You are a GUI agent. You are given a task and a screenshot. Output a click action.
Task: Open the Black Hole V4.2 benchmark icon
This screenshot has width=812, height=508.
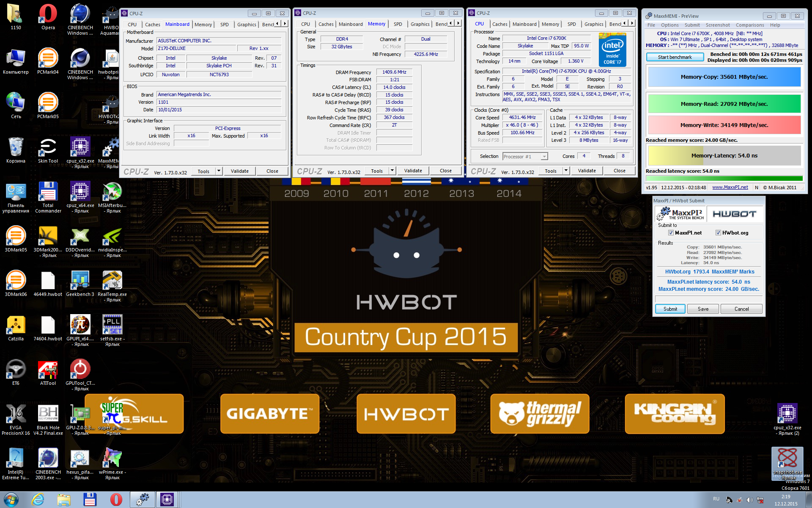[48, 420]
